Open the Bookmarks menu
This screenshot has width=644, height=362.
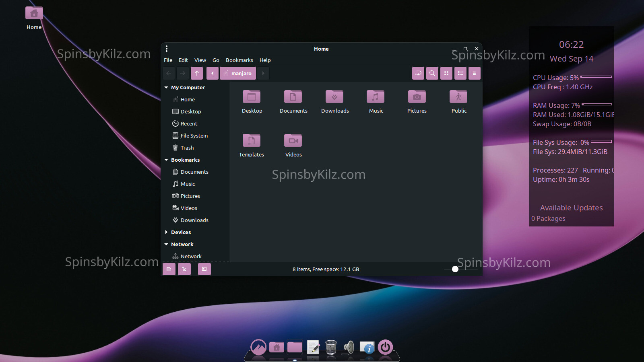(239, 60)
